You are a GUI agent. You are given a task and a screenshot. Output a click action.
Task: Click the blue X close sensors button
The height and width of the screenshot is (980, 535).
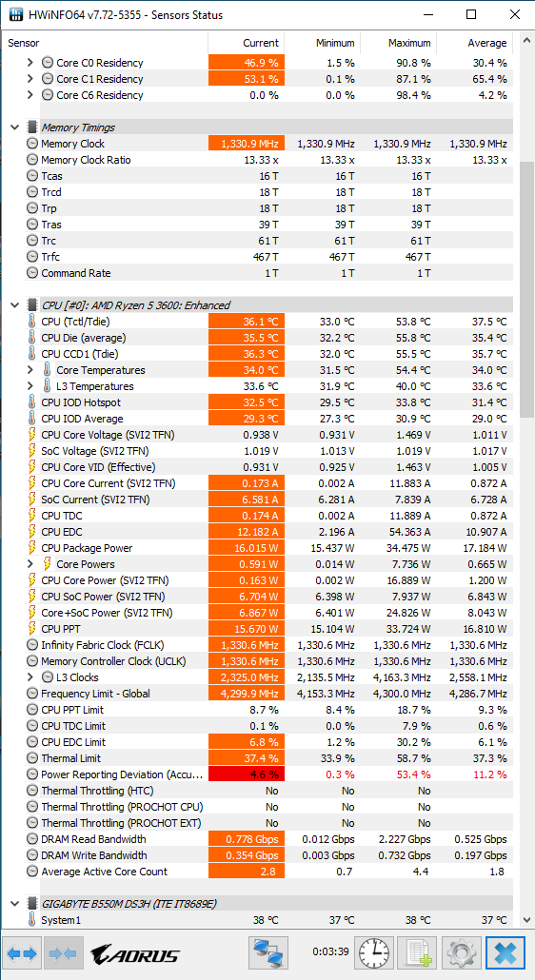[506, 952]
